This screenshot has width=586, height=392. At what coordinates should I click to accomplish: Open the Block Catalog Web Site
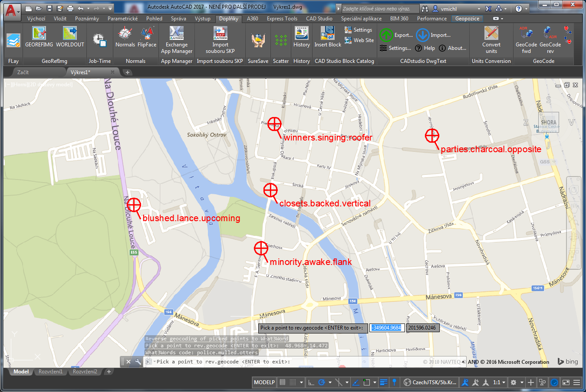tap(359, 40)
